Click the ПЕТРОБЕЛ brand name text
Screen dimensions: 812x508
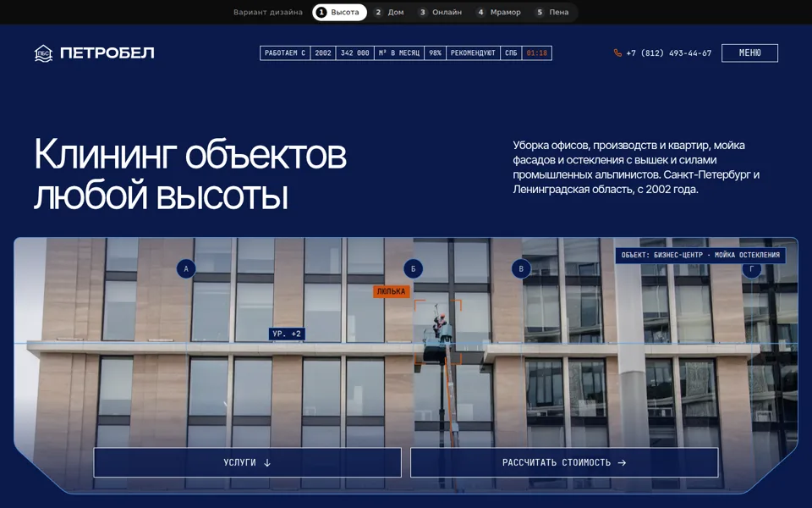(107, 52)
